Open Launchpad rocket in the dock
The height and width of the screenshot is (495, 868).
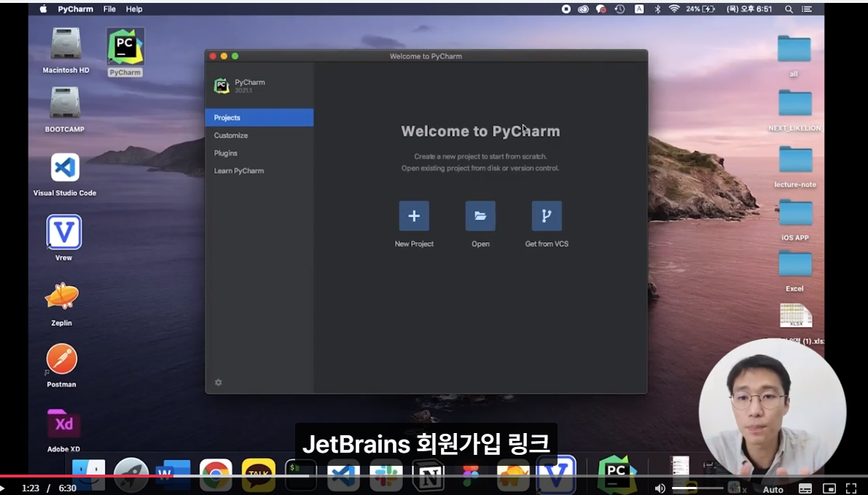click(x=131, y=475)
